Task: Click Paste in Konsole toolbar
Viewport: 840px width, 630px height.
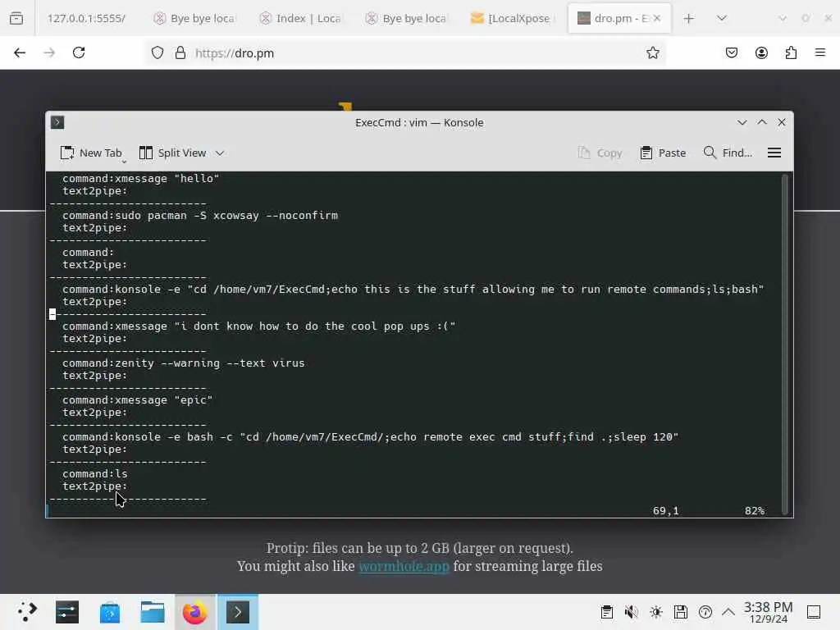Action: (663, 153)
